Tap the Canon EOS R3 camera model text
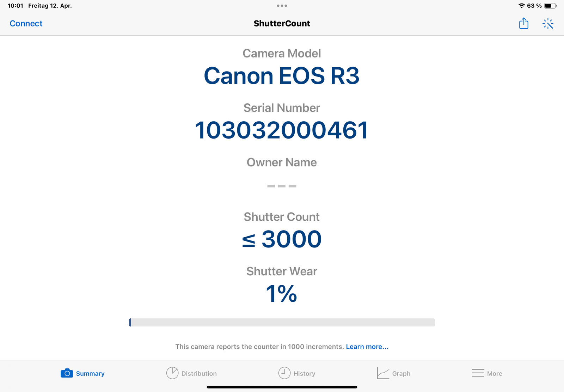The image size is (564, 392). [x=282, y=76]
